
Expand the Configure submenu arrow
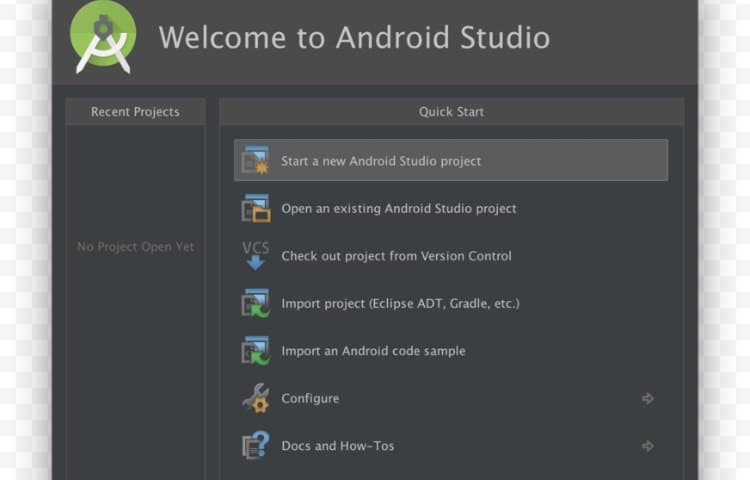(648, 398)
